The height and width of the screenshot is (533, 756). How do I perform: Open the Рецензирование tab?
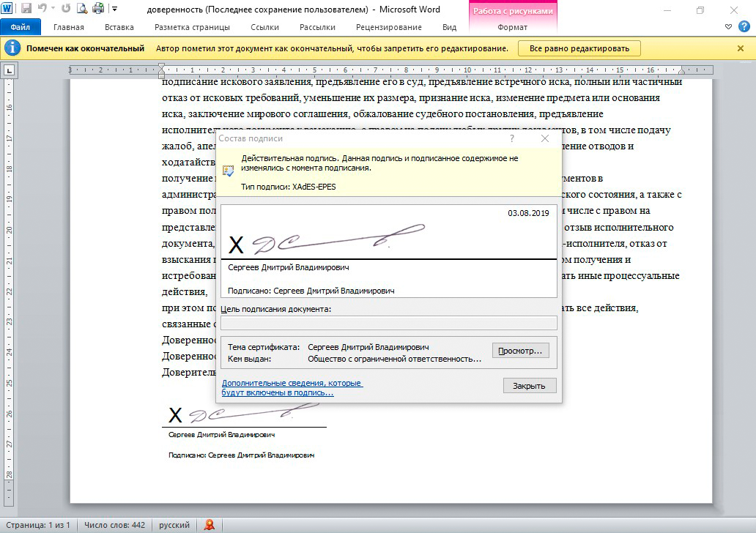click(388, 27)
